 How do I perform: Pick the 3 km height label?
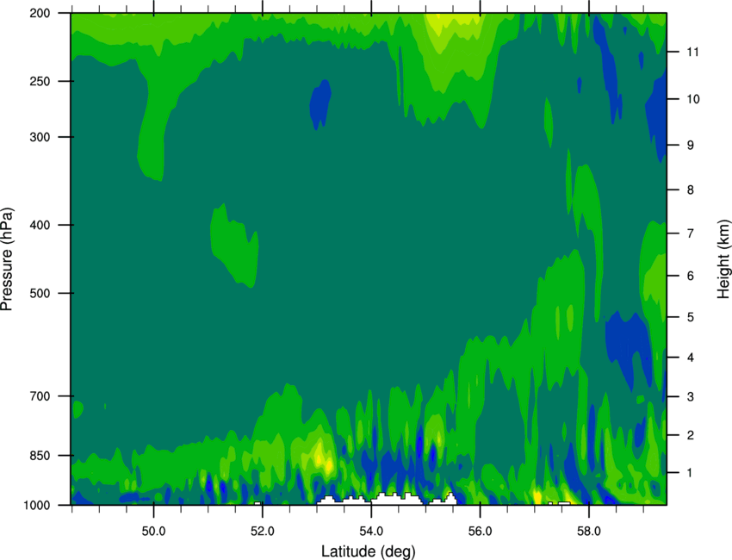(690, 397)
